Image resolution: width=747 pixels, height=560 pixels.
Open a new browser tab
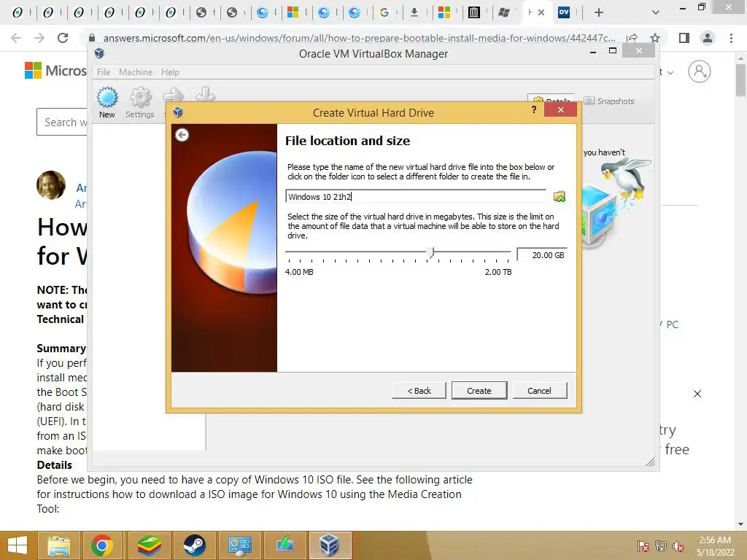click(599, 13)
